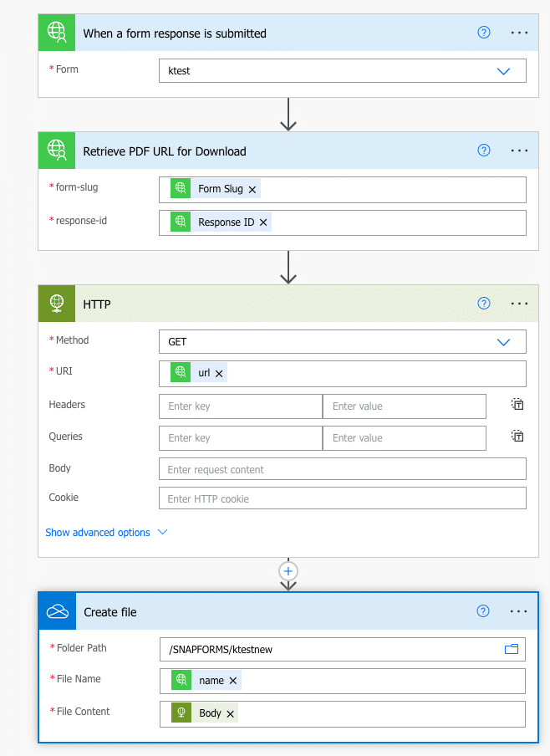Expand Show advanced options
The height and width of the screenshot is (756, 550).
tap(106, 533)
